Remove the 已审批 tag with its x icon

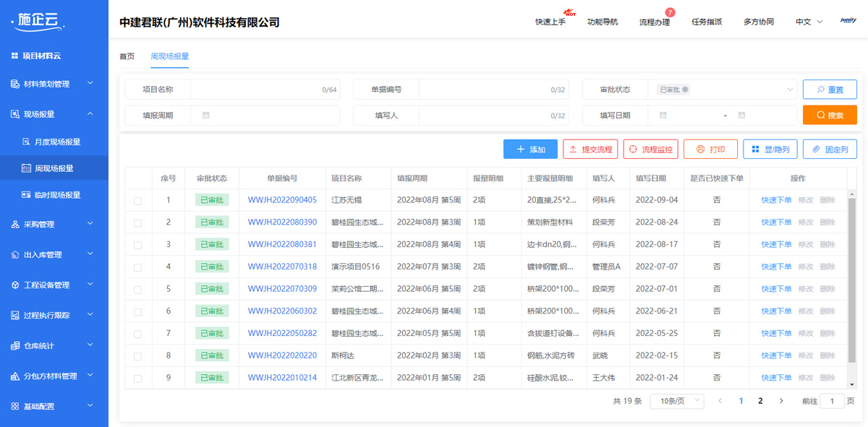point(686,90)
